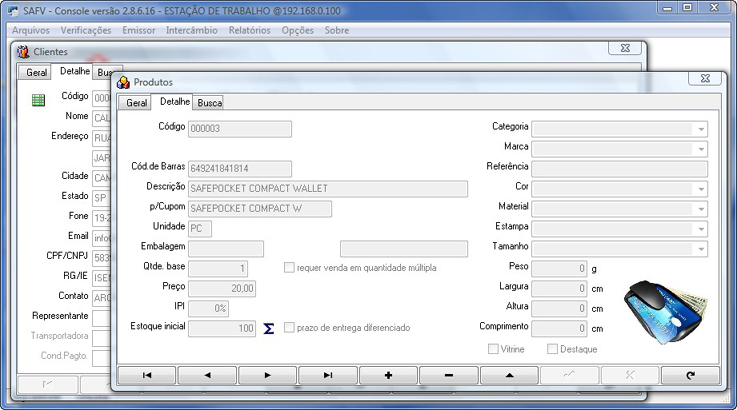Open the Relatórios menu

[249, 30]
